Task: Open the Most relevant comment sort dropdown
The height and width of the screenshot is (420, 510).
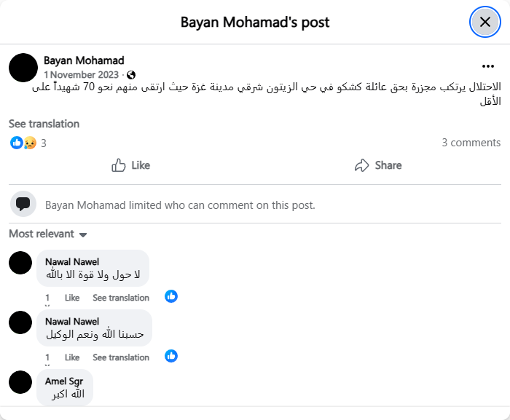Action: coord(48,234)
